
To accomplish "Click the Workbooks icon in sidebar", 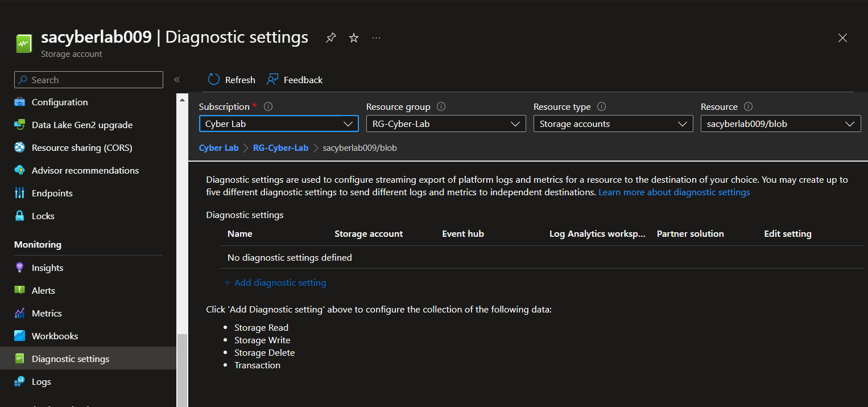I will (x=20, y=336).
